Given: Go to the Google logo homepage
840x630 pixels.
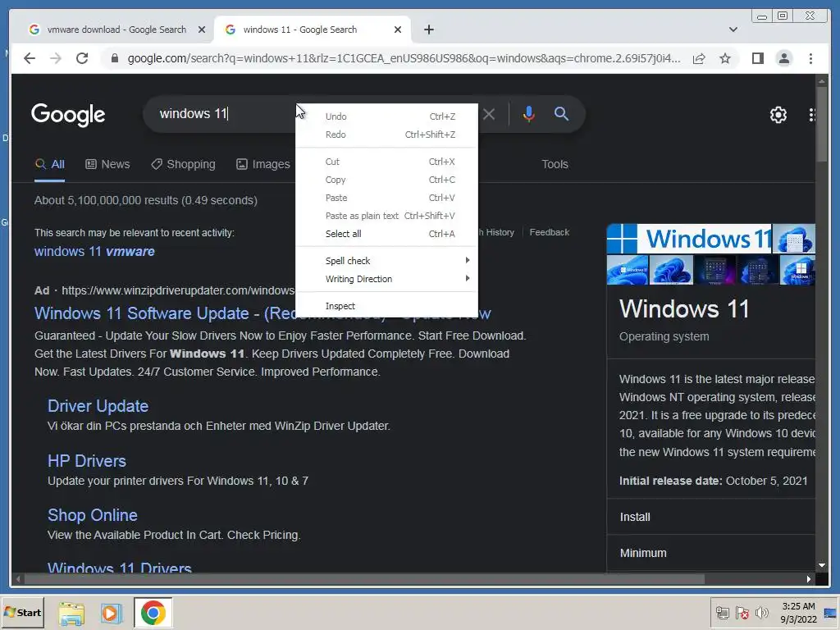Looking at the screenshot, I should (68, 114).
